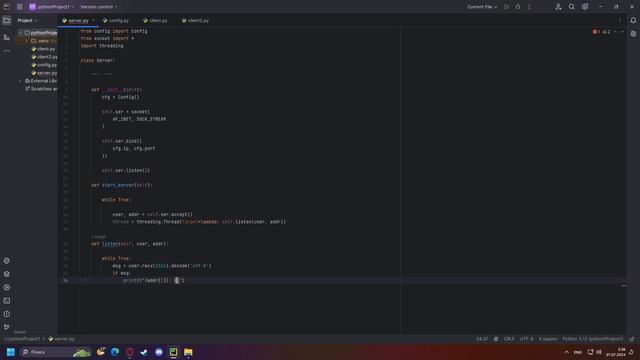
Task: Show more tool windows (three dots)
Action: pyautogui.click(x=7, y=51)
